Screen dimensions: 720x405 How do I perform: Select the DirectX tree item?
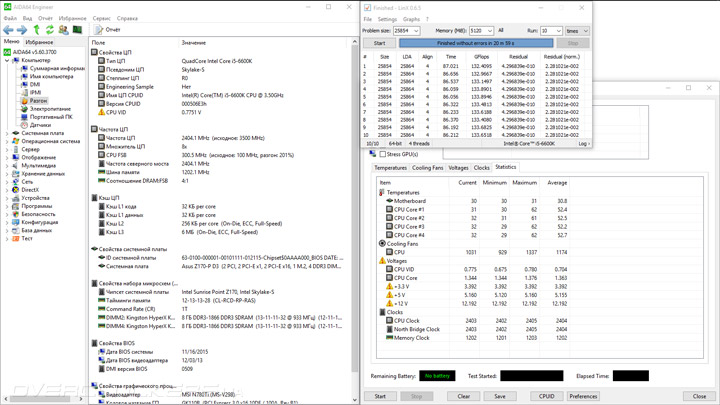tap(30, 190)
